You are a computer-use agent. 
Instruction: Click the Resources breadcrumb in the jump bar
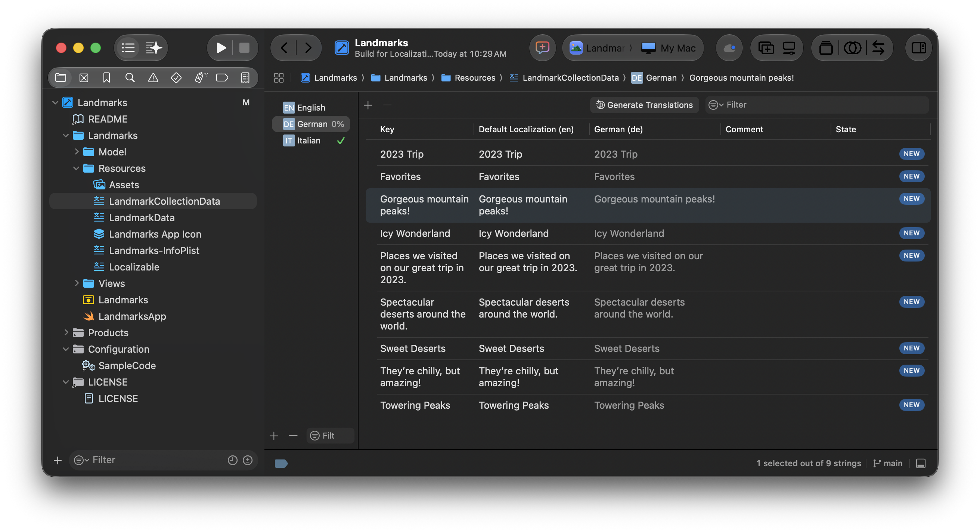tap(468, 78)
